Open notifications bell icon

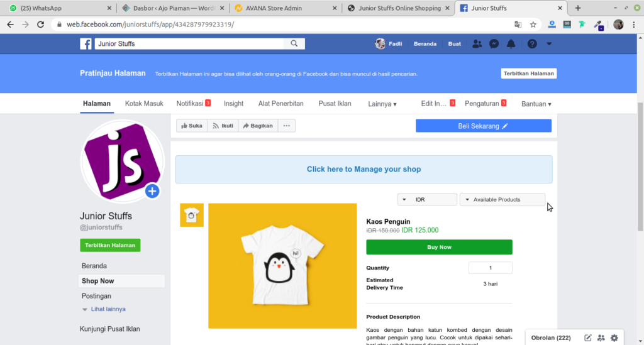click(x=511, y=44)
